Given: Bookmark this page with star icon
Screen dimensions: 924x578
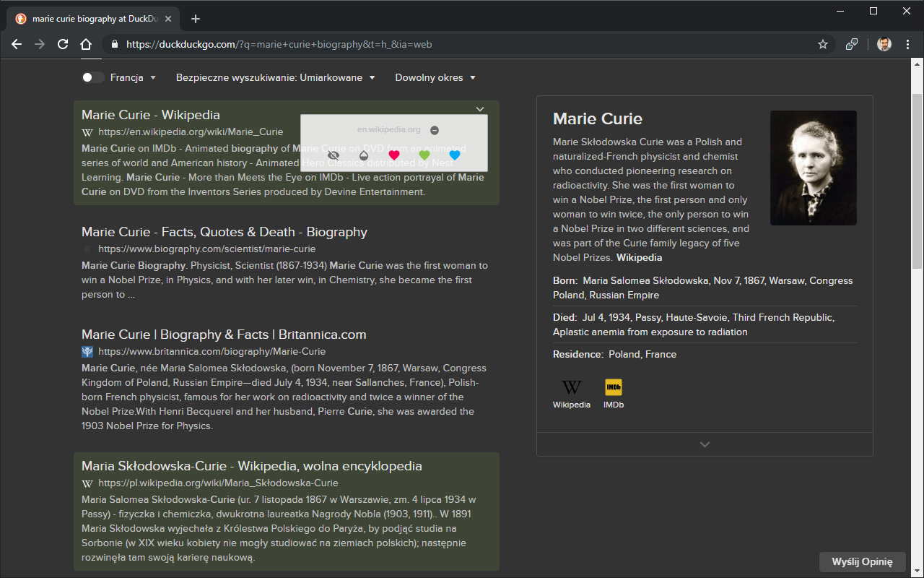Looking at the screenshot, I should (x=822, y=44).
